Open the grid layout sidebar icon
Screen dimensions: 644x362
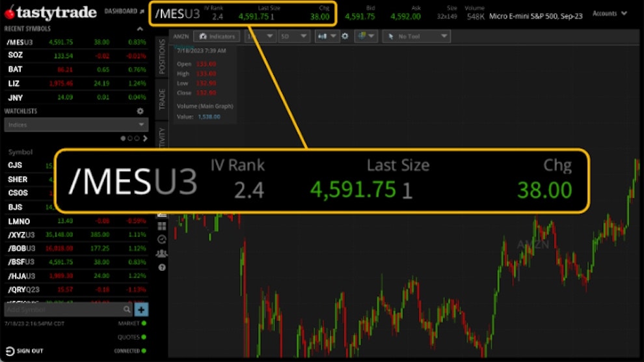(x=162, y=226)
